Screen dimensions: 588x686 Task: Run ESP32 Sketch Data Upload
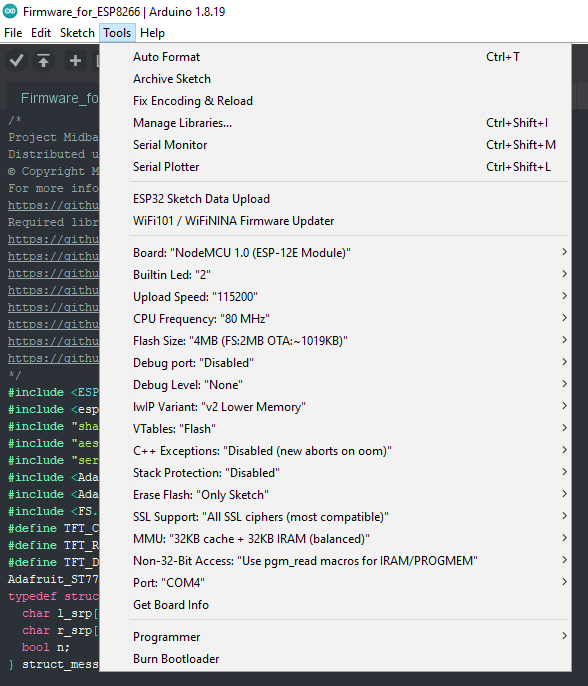click(336, 199)
